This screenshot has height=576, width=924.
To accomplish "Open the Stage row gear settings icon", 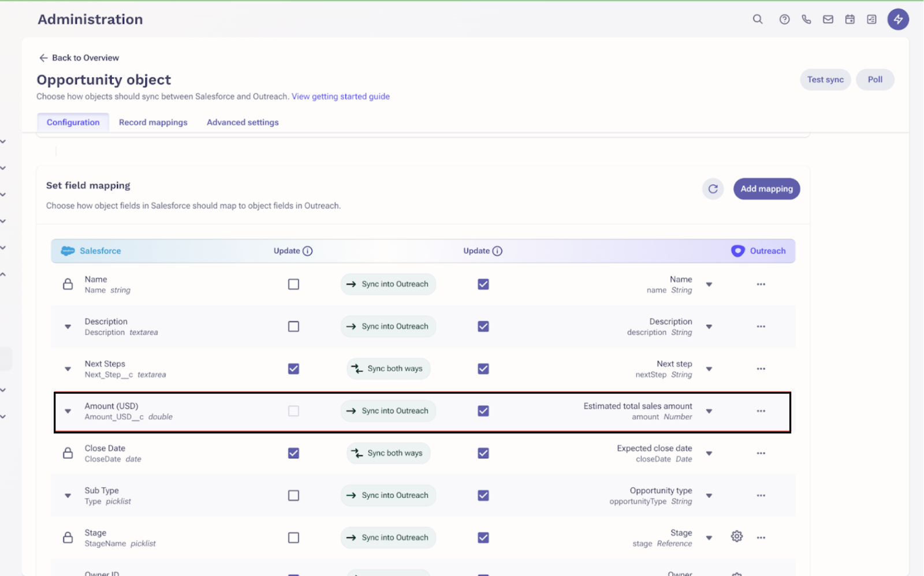I will tap(737, 536).
